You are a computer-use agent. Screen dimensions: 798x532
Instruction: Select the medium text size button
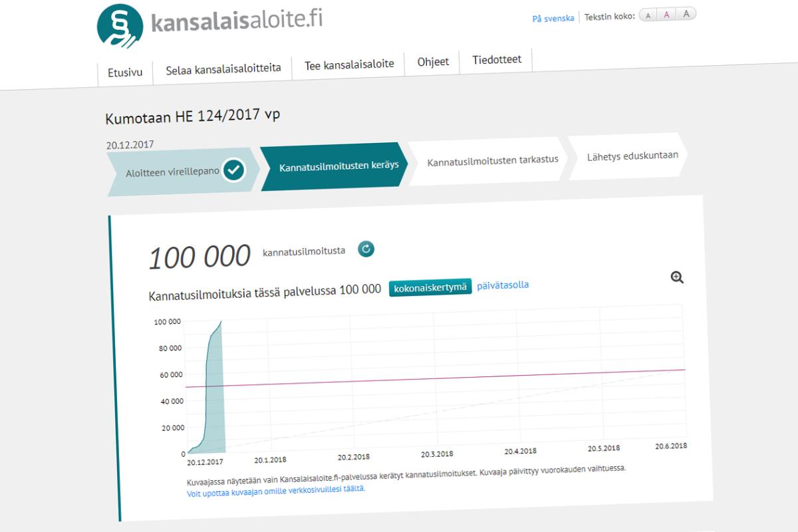pos(666,15)
